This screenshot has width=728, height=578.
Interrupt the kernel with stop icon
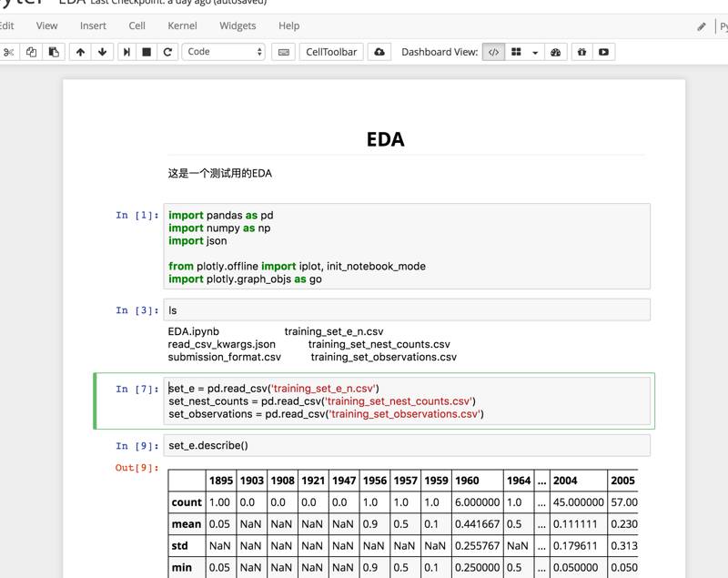[x=147, y=52]
